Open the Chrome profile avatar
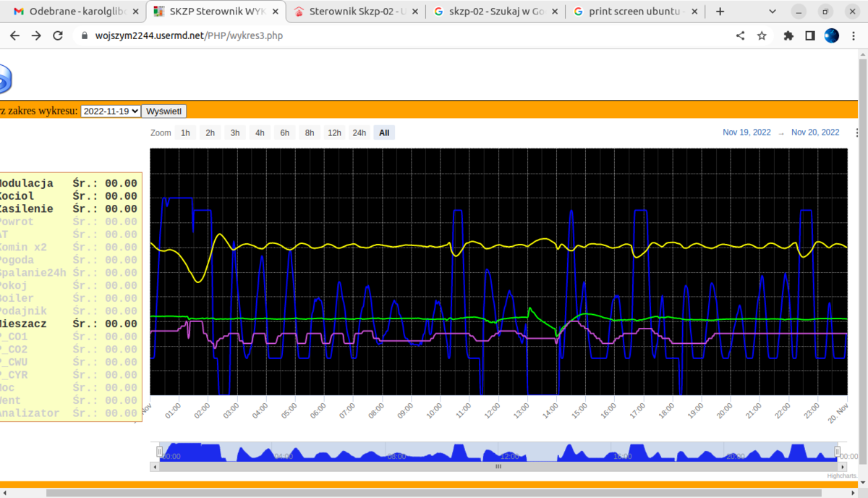868x498 pixels. [832, 35]
